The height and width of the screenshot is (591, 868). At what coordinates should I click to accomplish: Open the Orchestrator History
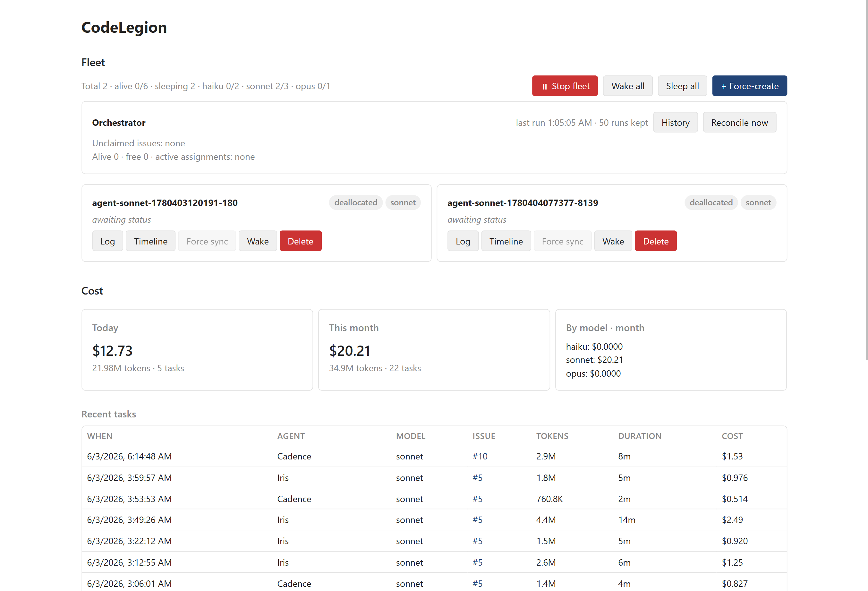pyautogui.click(x=675, y=123)
